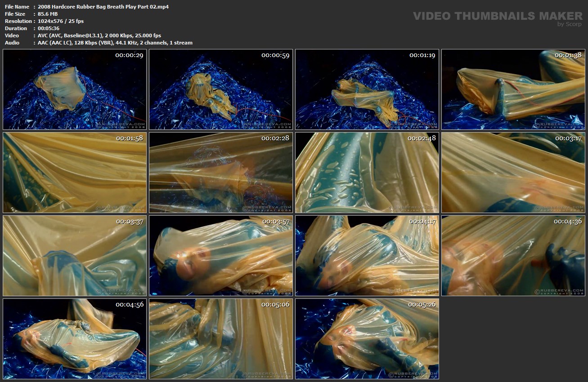Pick the thumbnail marked 00:01:38

click(x=513, y=89)
